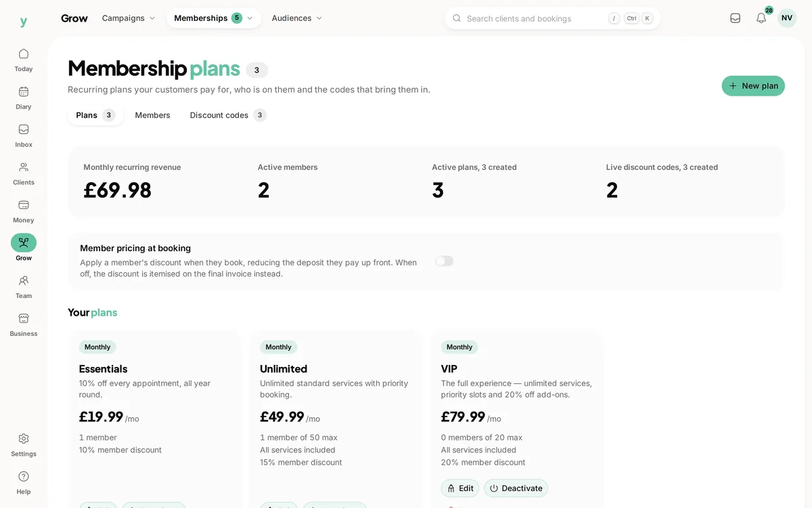
Task: Click "0 members of 20 max"
Action: (482, 438)
